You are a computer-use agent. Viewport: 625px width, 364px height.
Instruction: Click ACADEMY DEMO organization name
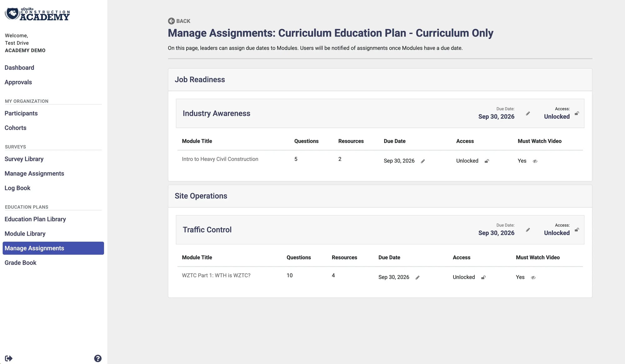[x=25, y=50]
